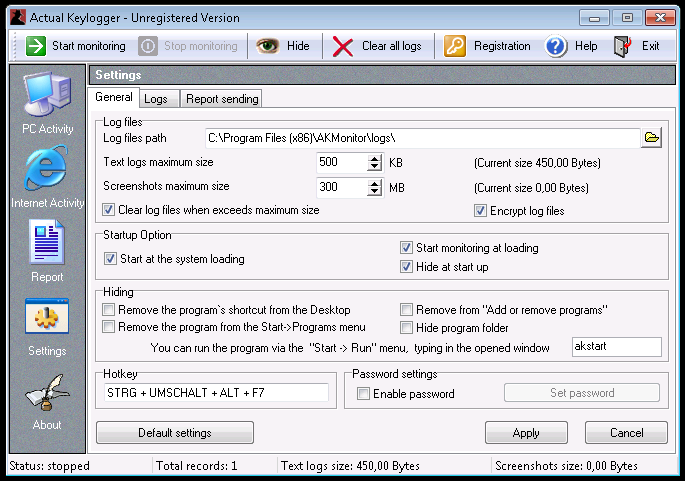The image size is (685, 481).
Task: Click '(Current size 0,00 Bytes)' text
Action: tap(531, 188)
